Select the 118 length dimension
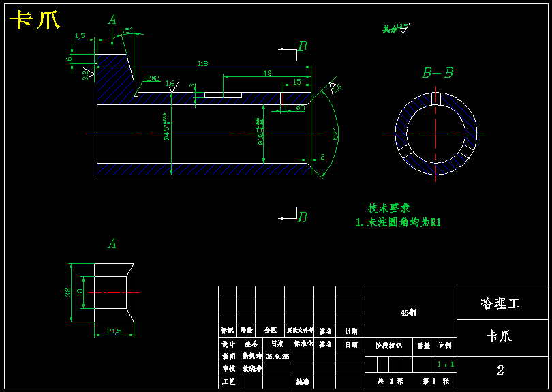Viewport: 552px width, 392px height. [202, 64]
